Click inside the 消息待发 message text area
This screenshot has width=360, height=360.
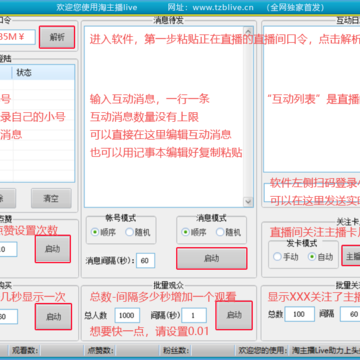pos(164,117)
